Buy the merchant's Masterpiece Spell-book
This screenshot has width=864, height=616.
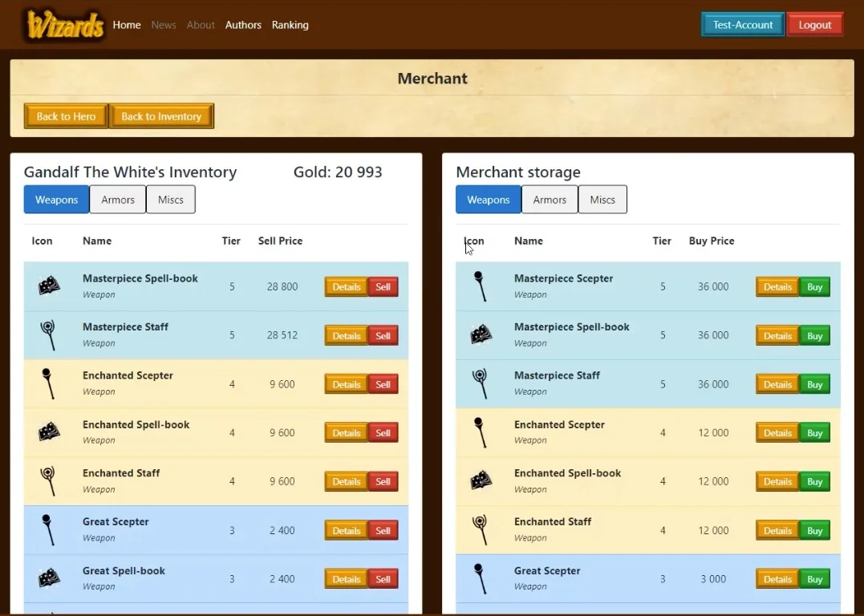[814, 335]
